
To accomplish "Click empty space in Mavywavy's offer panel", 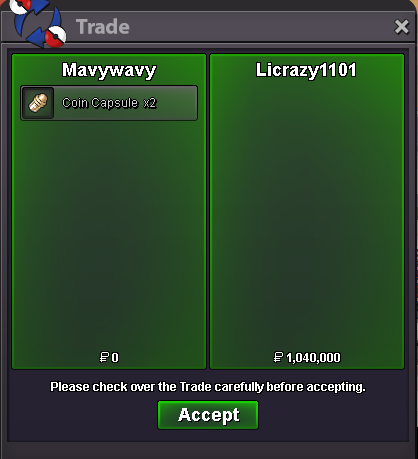I will point(109,233).
